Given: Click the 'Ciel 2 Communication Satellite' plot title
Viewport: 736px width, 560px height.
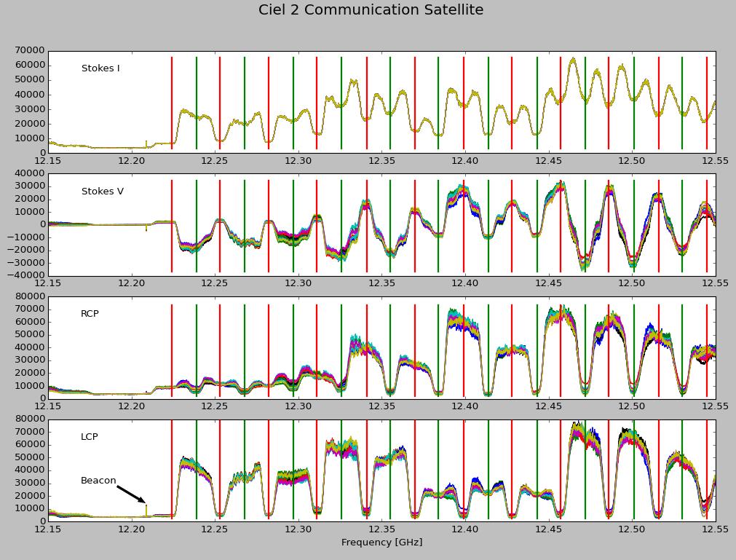Looking at the screenshot, I should coord(371,10).
